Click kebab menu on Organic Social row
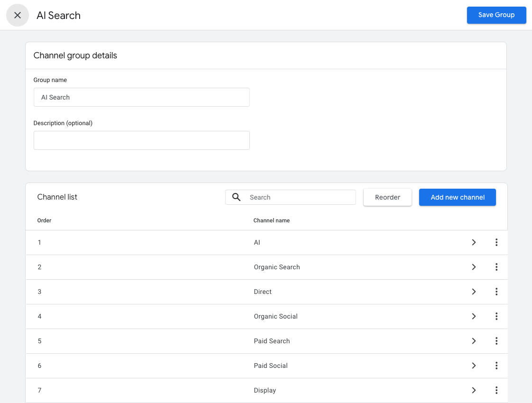Image resolution: width=532 pixels, height=403 pixels. tap(496, 316)
